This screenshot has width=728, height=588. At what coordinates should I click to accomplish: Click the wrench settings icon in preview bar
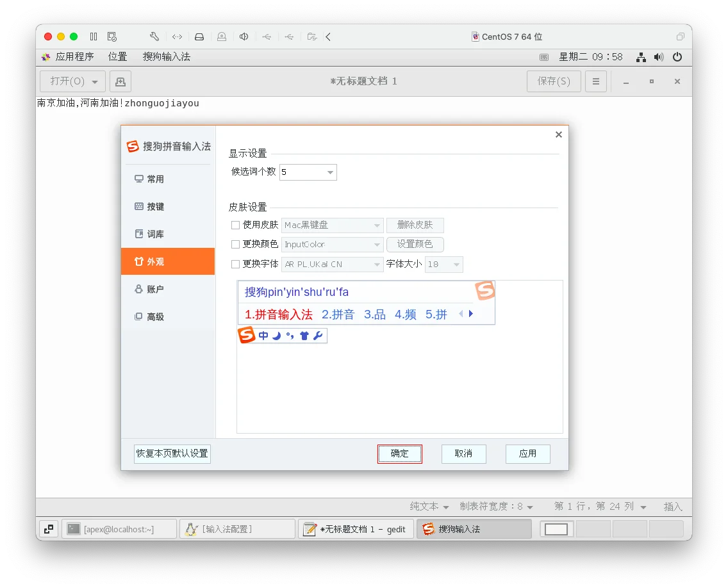click(x=318, y=336)
